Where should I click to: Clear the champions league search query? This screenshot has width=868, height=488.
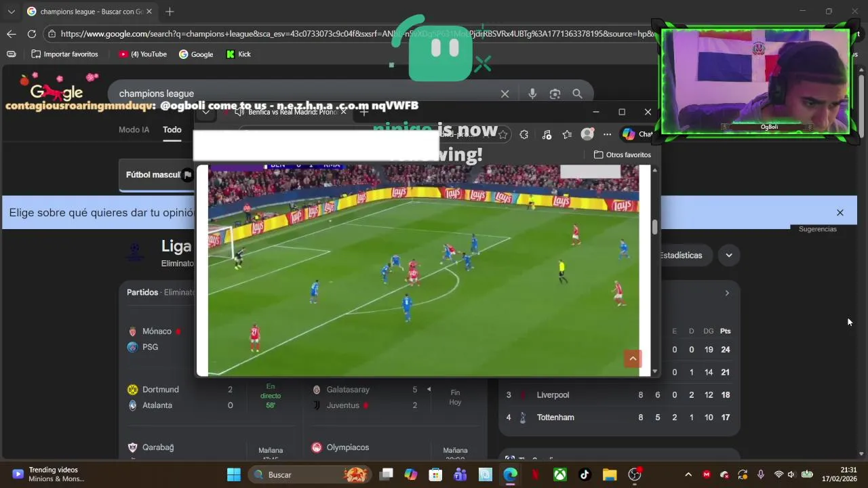point(505,94)
